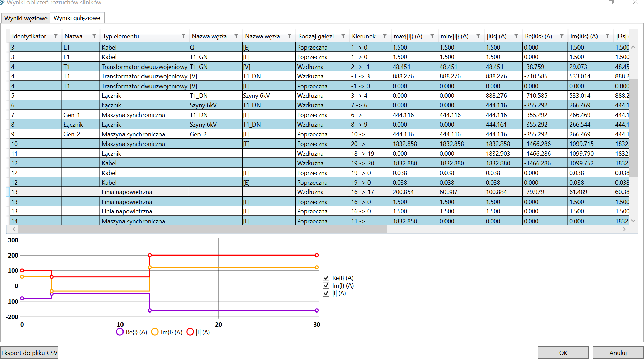Confirm with the OK button
This screenshot has width=644, height=359.
[563, 353]
